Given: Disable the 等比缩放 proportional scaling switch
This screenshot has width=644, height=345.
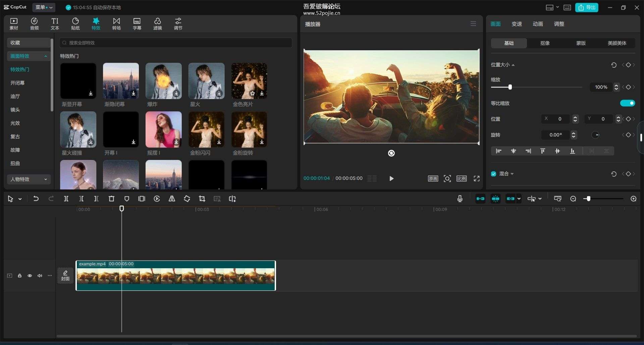Looking at the screenshot, I should click(x=627, y=103).
